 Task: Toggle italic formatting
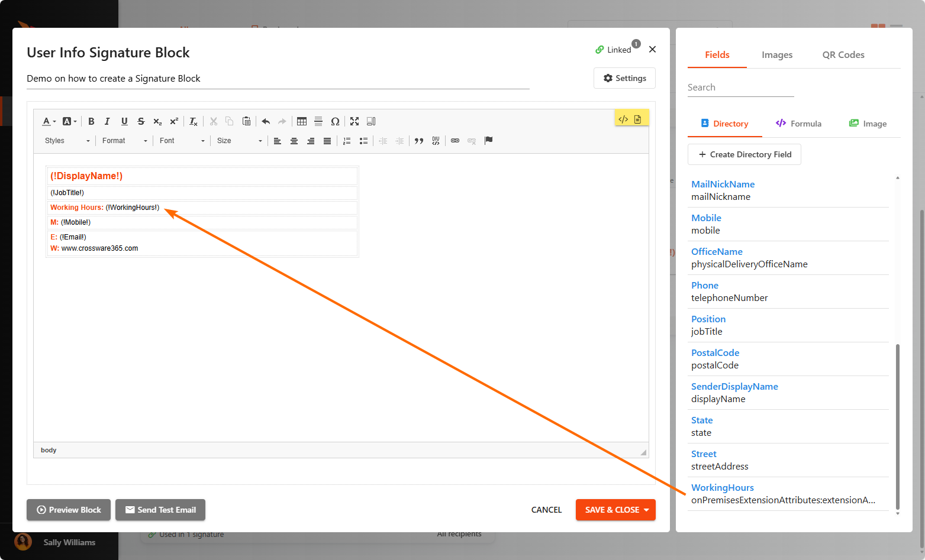[x=107, y=121]
